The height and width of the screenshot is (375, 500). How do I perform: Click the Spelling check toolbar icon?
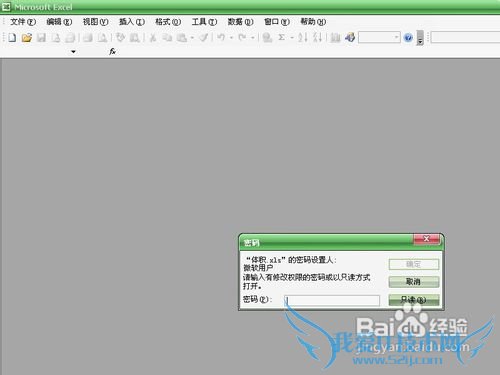[x=120, y=37]
